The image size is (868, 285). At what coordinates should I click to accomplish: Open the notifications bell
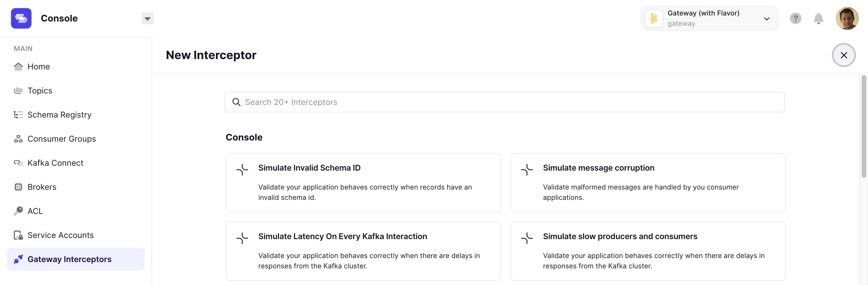click(818, 19)
